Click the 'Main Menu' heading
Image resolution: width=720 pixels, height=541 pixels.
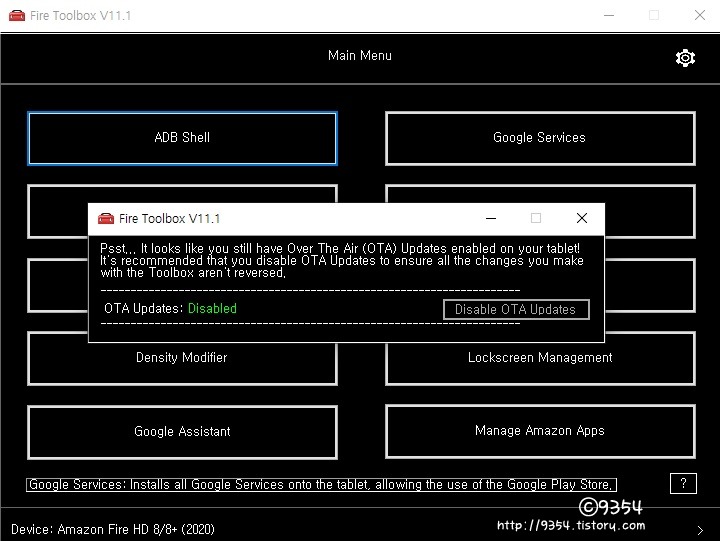click(360, 56)
